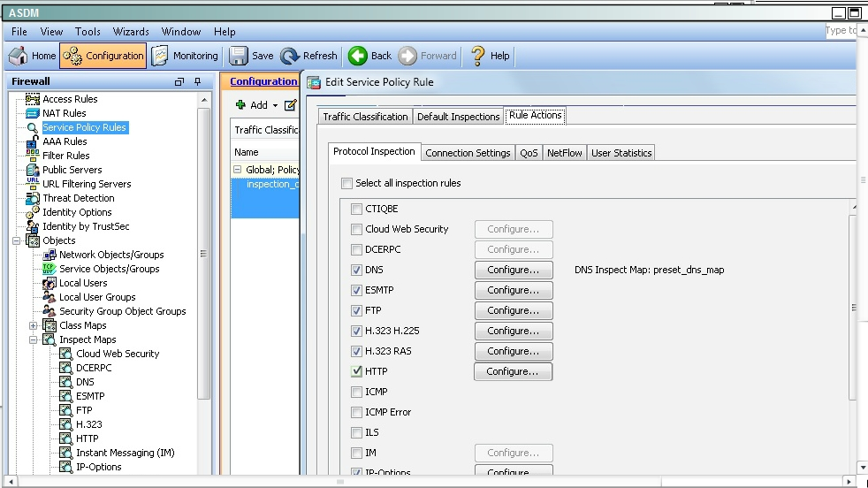Click Configure button for HTTP

[x=514, y=371]
